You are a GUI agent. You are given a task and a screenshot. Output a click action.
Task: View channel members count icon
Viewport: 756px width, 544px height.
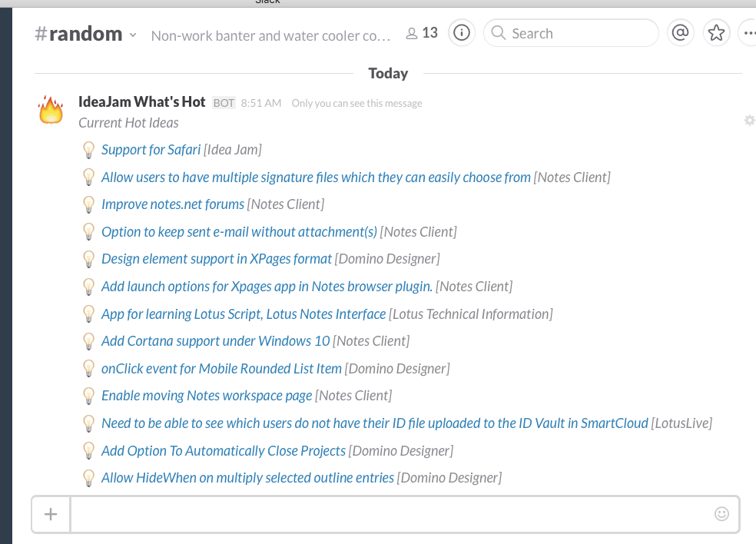click(422, 33)
